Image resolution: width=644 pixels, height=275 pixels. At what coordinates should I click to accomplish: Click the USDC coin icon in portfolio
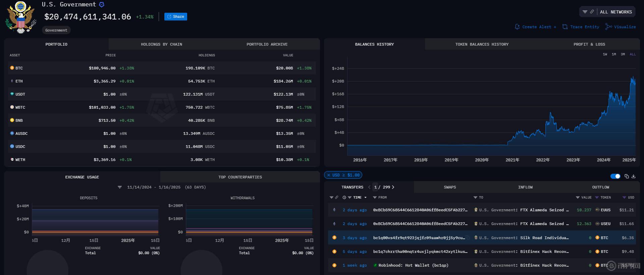click(12, 147)
